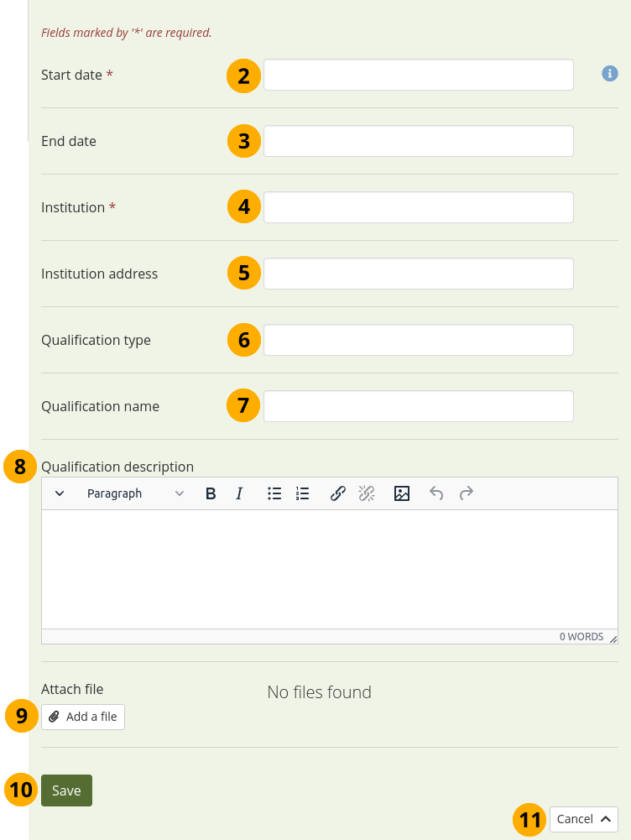Select the Institution input field
Screen dimensions: 631x840
[x=418, y=207]
